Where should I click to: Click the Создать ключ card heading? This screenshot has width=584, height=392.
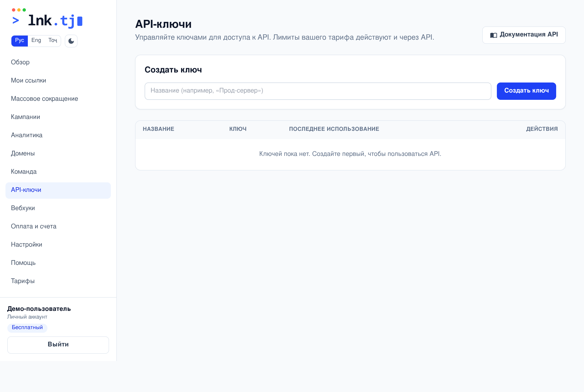pos(173,70)
